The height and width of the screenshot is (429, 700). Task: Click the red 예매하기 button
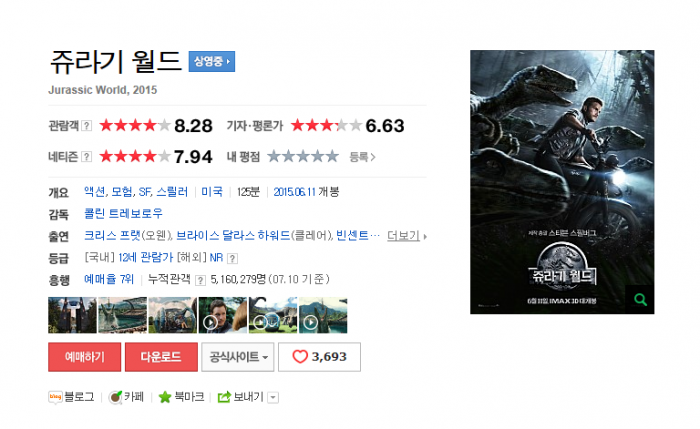click(x=84, y=357)
